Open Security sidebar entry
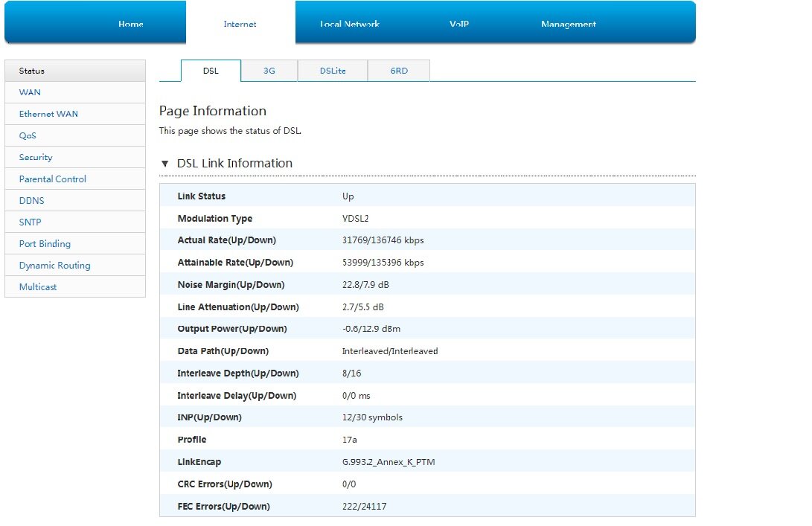The height and width of the screenshot is (526, 812). coord(75,158)
